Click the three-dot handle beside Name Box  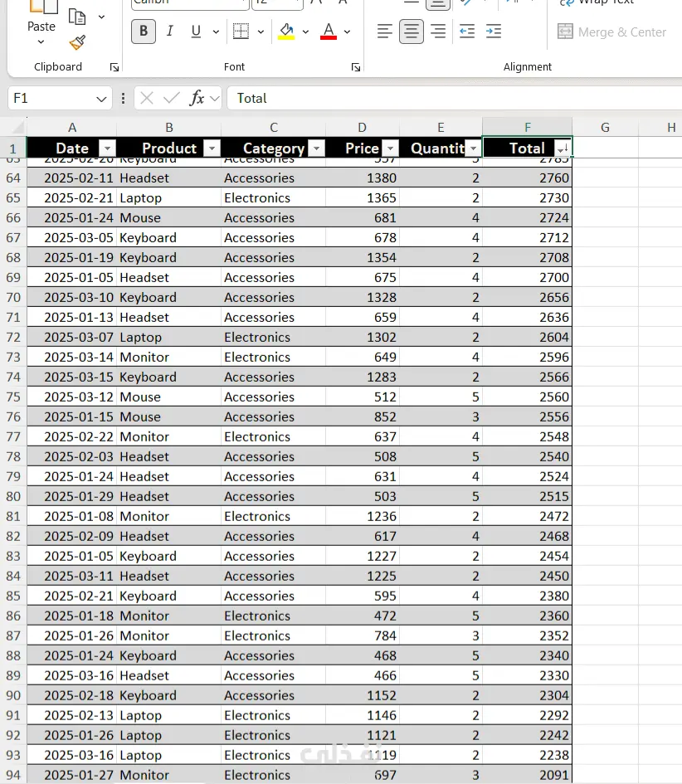point(123,98)
